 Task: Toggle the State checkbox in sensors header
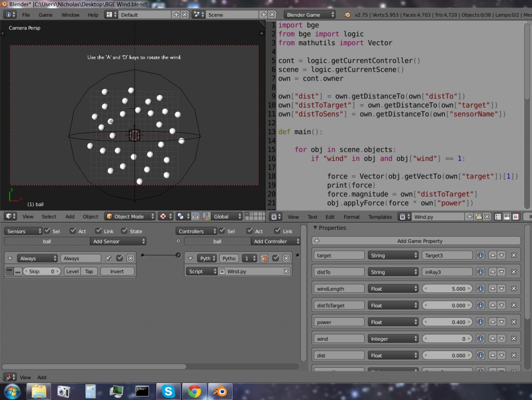(x=124, y=231)
